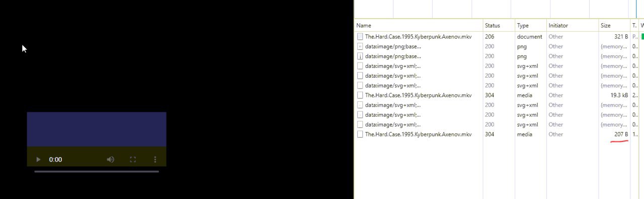
Task: Sort requests by the Status column header
Action: click(499, 25)
